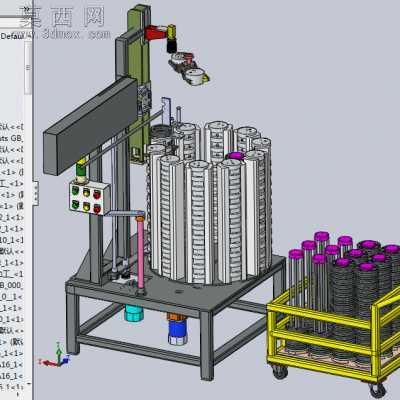Select the red arm on the green column
Viewport: 400px width, 400px height.
point(157,33)
